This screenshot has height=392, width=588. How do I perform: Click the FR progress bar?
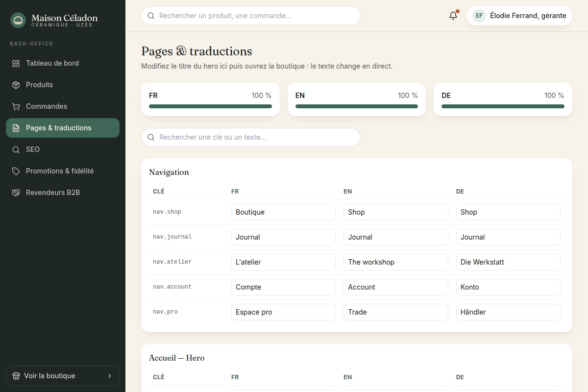click(210, 106)
